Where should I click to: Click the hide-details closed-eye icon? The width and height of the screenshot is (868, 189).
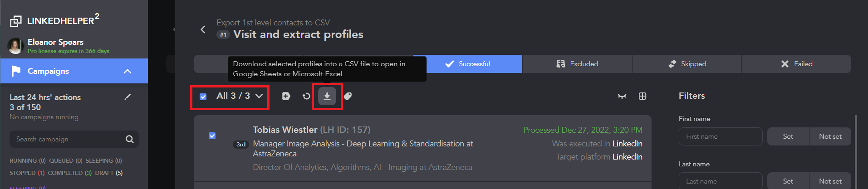(x=622, y=96)
